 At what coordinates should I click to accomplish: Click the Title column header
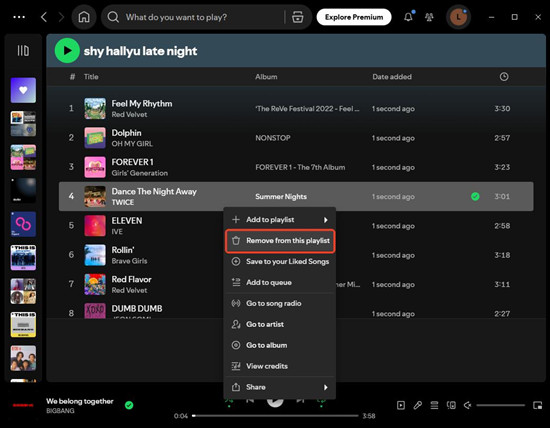[91, 76]
